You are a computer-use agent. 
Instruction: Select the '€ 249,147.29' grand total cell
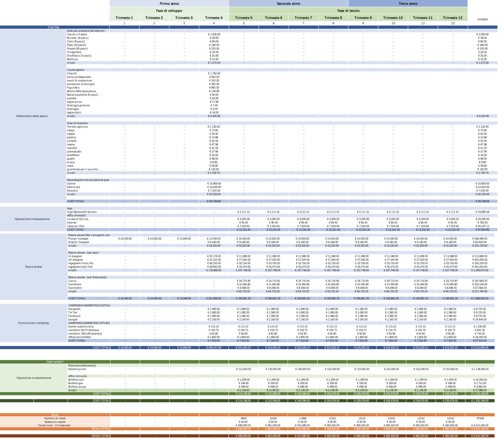click(214, 348)
